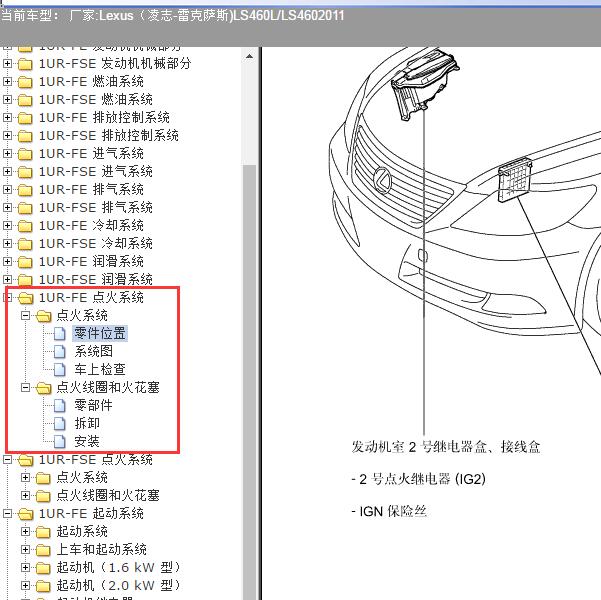This screenshot has width=601, height=600.
Task: Click the 1UR-FE 点火系统 open folder icon
Action: pos(26,298)
